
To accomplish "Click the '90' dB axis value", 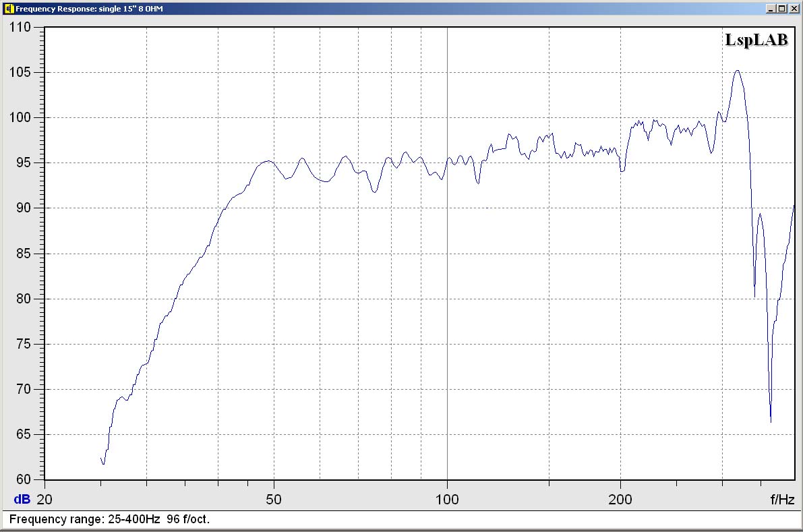I will pos(24,208).
